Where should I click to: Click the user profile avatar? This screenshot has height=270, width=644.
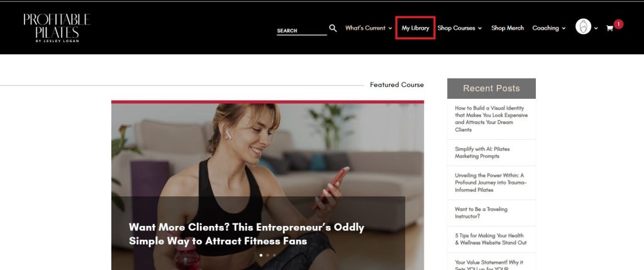[x=583, y=26]
